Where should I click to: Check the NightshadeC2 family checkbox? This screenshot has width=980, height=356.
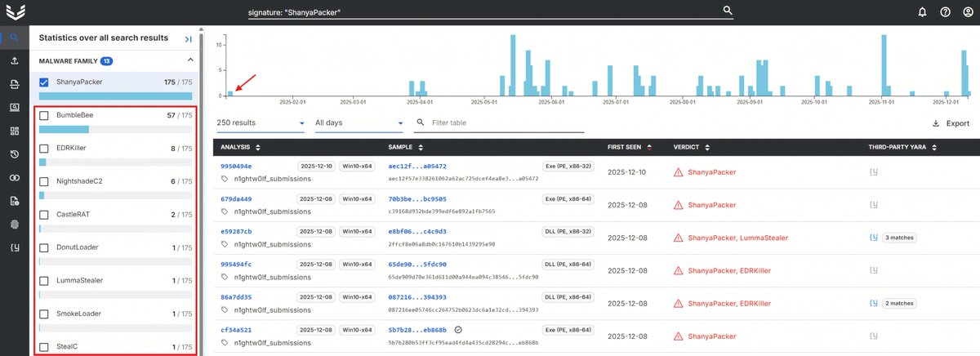coord(44,181)
